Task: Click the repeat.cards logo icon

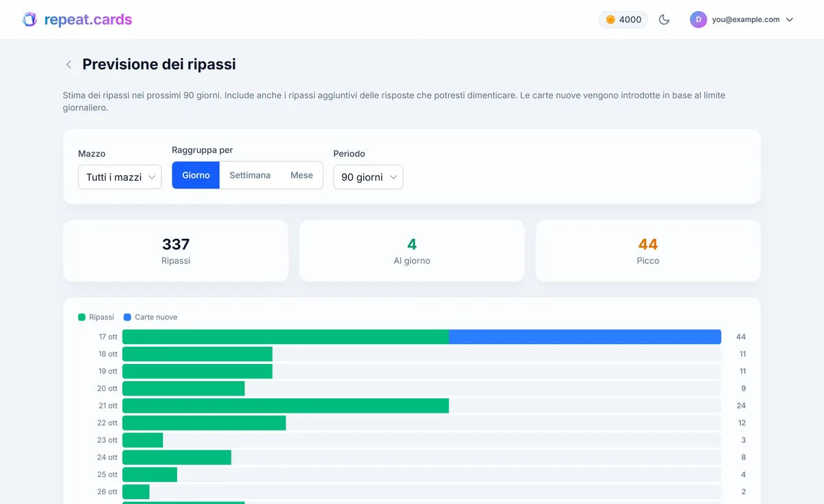Action: coord(30,19)
